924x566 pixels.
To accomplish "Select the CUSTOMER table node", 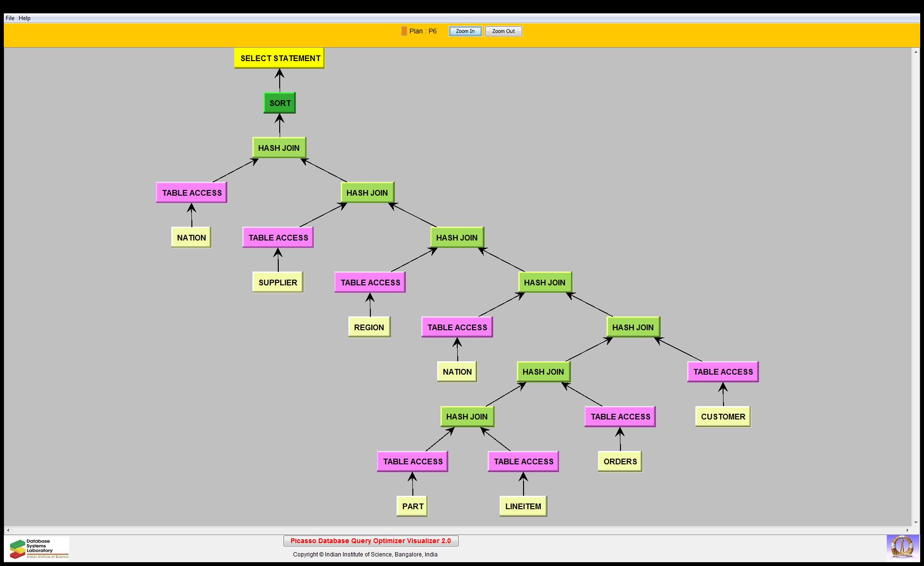I will [723, 417].
